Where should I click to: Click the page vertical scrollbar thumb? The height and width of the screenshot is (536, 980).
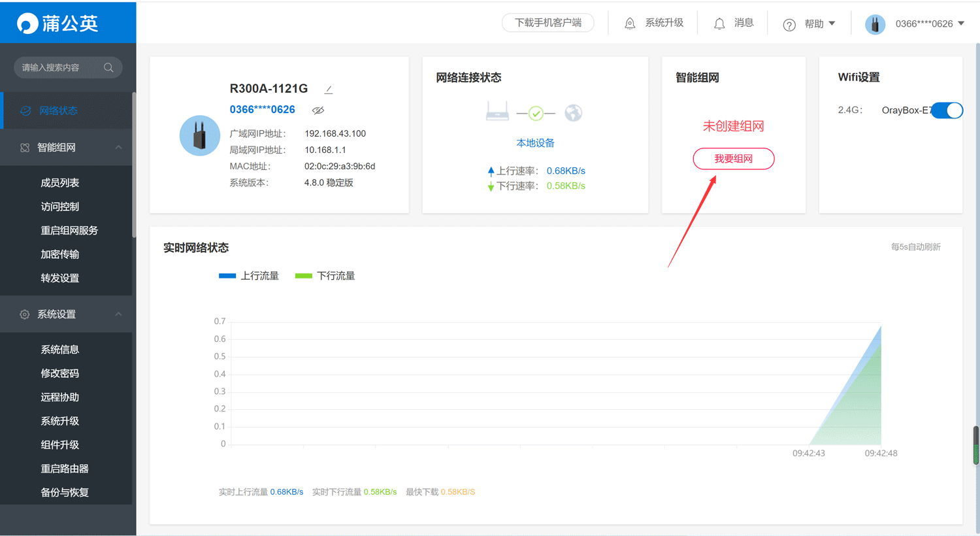pyautogui.click(x=975, y=444)
